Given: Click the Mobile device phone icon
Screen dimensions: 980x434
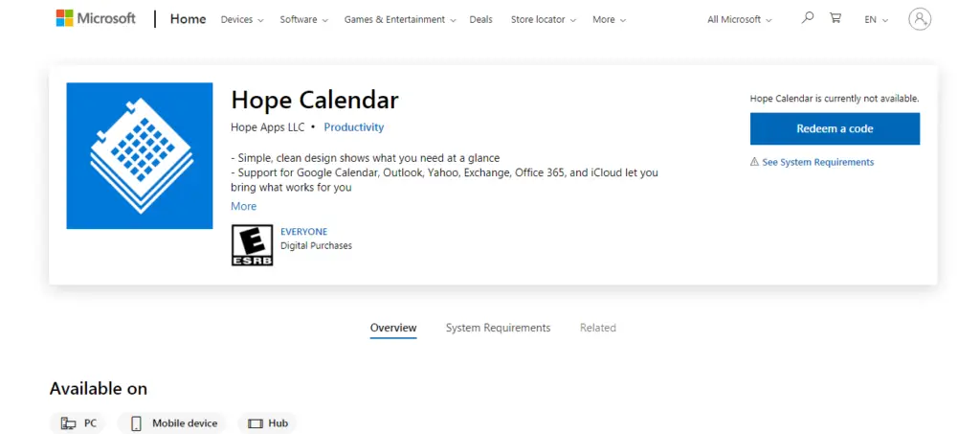Looking at the screenshot, I should pyautogui.click(x=136, y=423).
